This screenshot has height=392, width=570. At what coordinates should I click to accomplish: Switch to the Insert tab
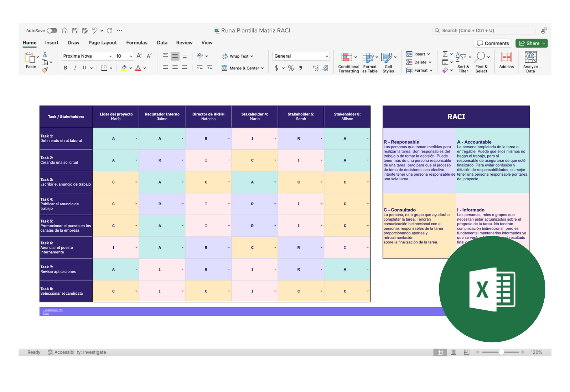(52, 43)
